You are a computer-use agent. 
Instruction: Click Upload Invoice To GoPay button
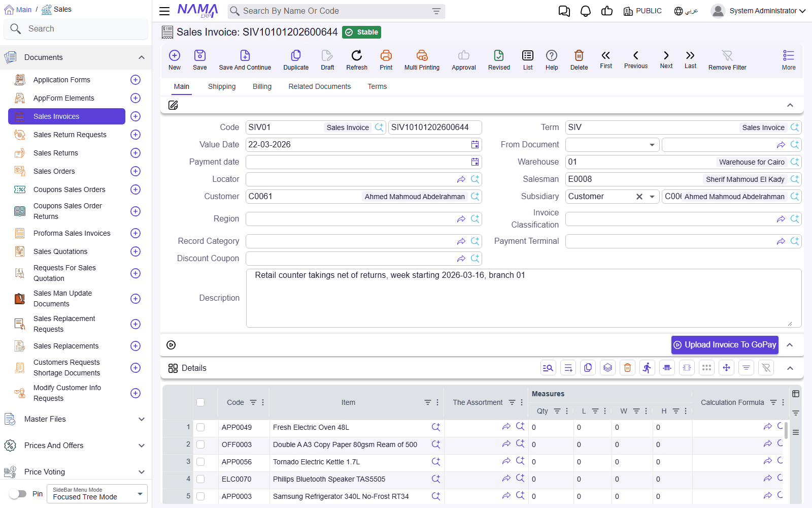click(x=725, y=345)
